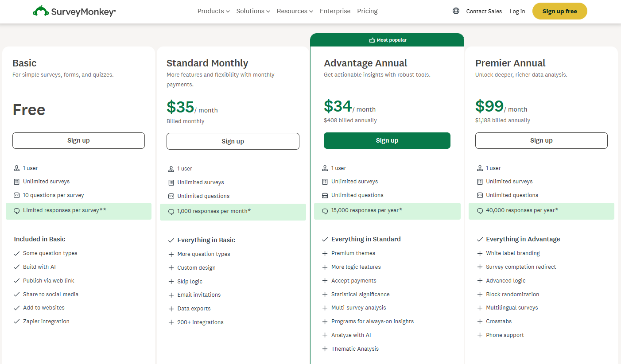Click the Thematic Analysis feature
Viewport: 621px width, 364px height.
pyautogui.click(x=355, y=349)
